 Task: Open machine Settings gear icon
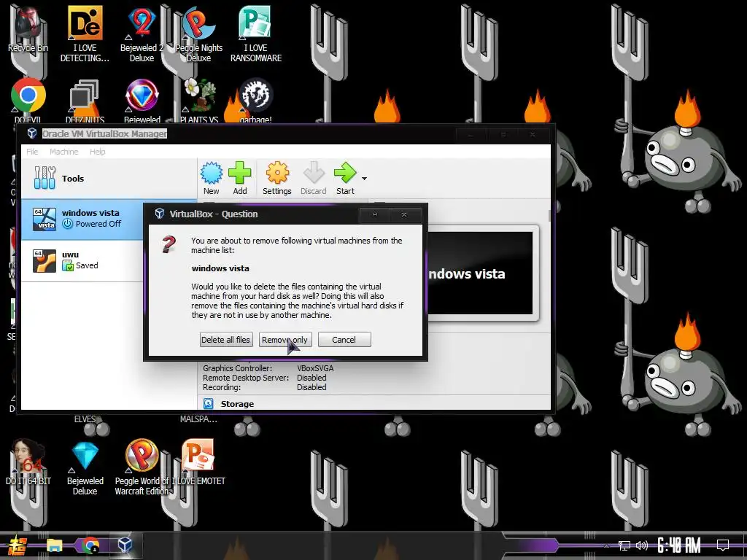coord(276,178)
